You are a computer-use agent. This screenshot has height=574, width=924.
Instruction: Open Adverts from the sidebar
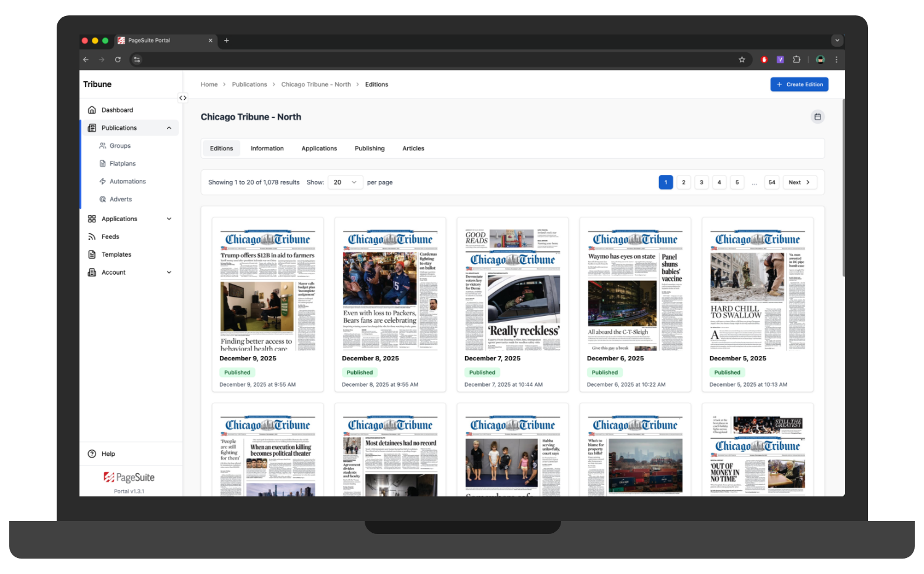click(x=121, y=200)
